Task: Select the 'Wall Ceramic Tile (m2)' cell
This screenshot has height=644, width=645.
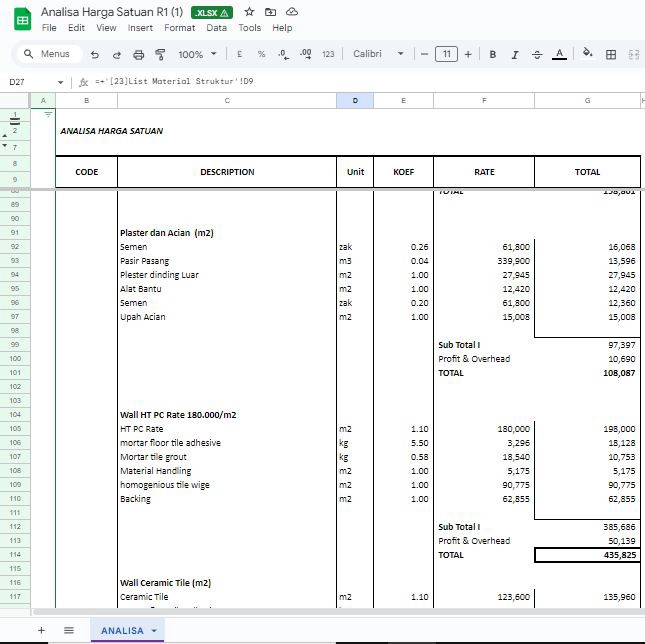Action: pyautogui.click(x=227, y=583)
